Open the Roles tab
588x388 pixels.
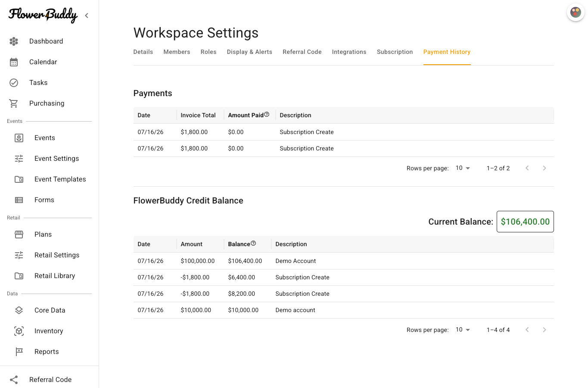click(208, 52)
